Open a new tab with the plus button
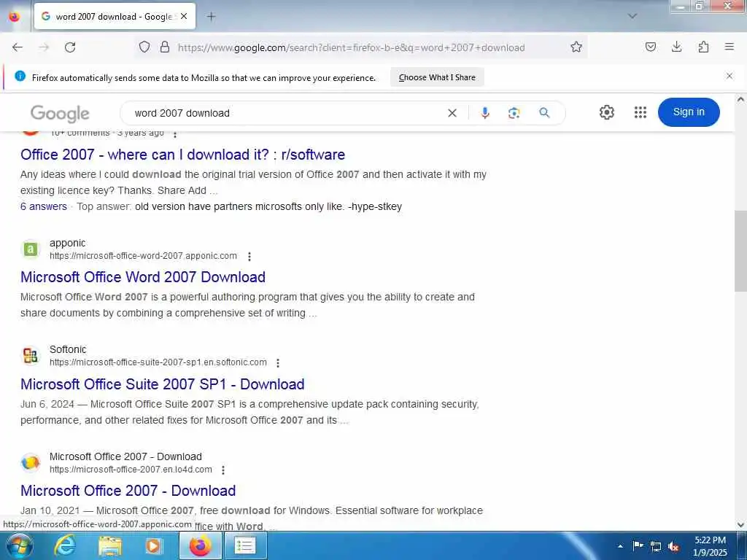Image resolution: width=747 pixels, height=560 pixels. [x=211, y=17]
